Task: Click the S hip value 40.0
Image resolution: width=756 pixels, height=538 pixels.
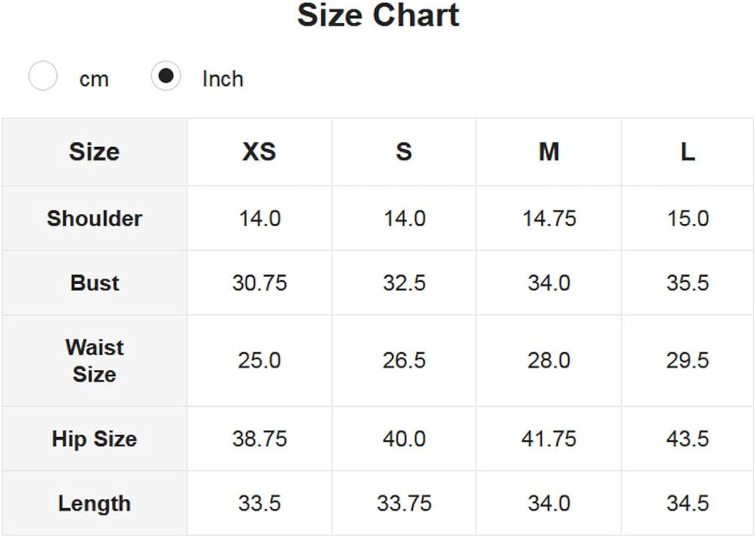Action: [x=404, y=439]
